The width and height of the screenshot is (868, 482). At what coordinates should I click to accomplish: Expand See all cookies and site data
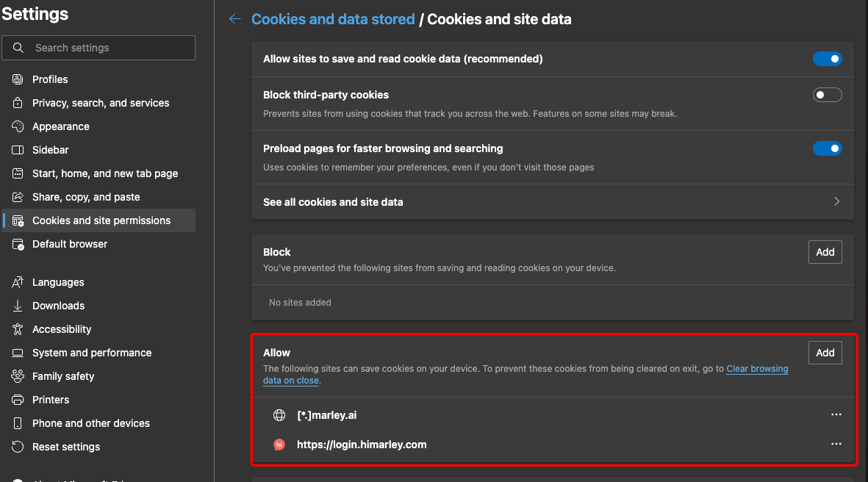point(836,201)
